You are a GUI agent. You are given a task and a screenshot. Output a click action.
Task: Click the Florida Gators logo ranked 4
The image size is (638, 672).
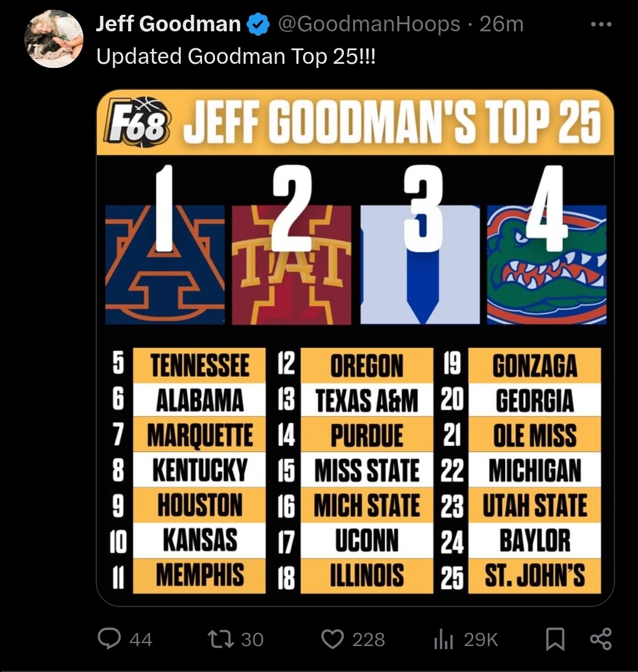coord(546,265)
